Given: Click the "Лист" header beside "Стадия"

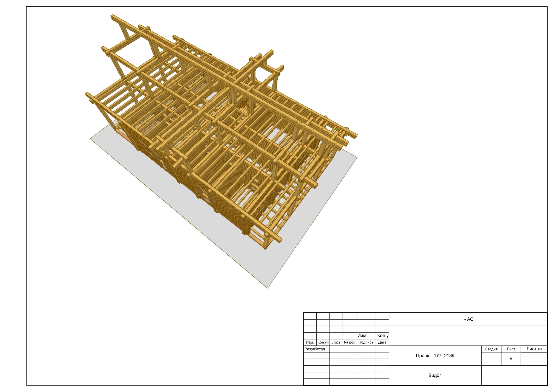Looking at the screenshot, I should pos(511,349).
